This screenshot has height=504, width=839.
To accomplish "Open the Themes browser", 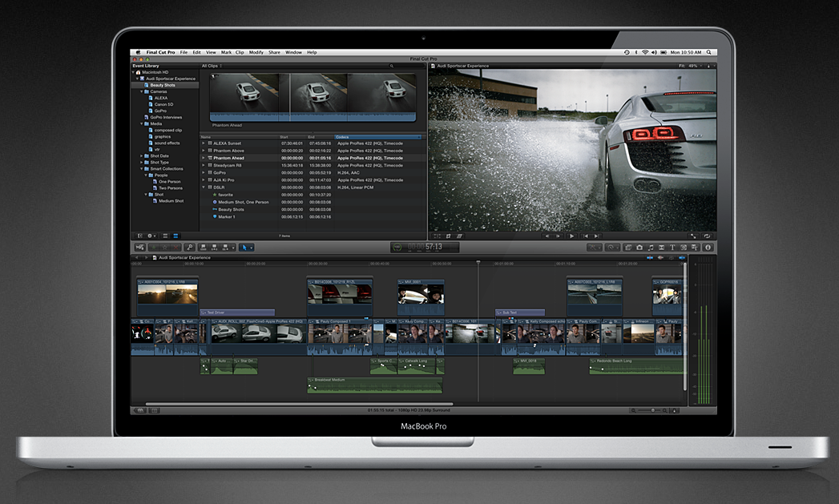I will click(694, 247).
